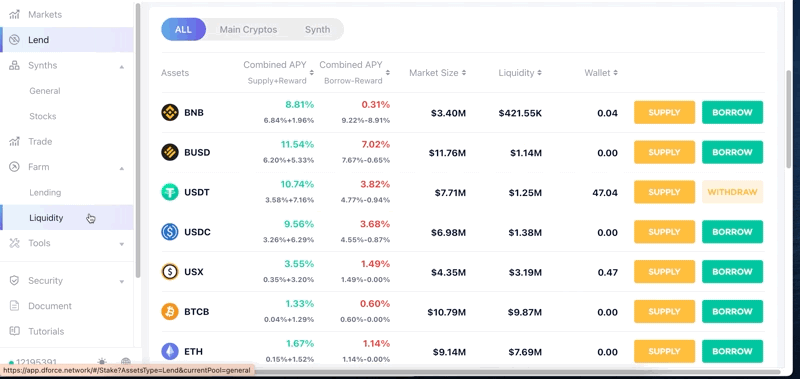Click SUPPLY button for BTCB
Image resolution: width=800 pixels, height=379 pixels.
coord(664,311)
